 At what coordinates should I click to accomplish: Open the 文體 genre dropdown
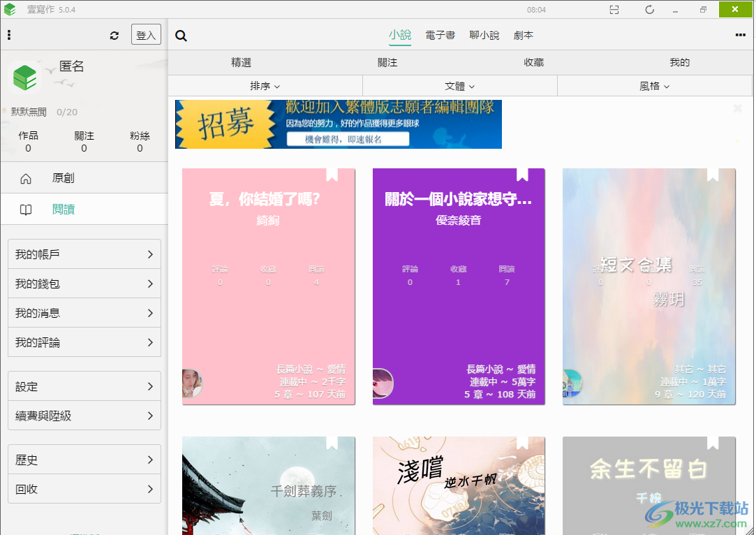pyautogui.click(x=459, y=86)
